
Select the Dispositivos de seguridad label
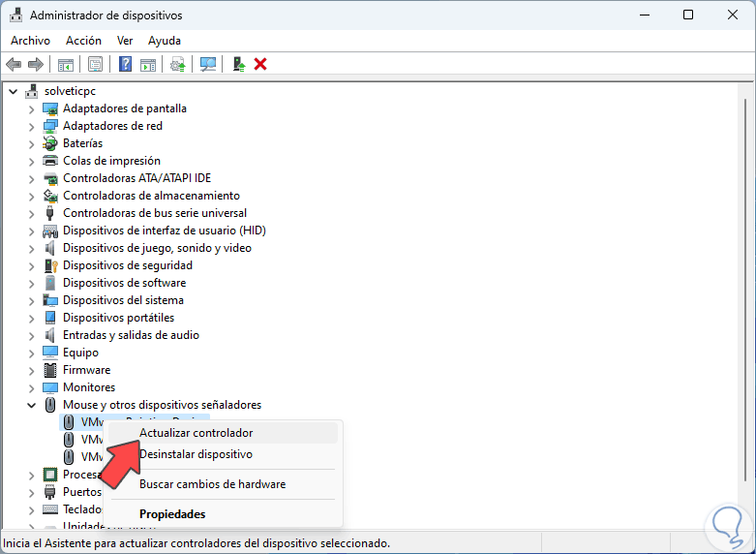(x=128, y=265)
